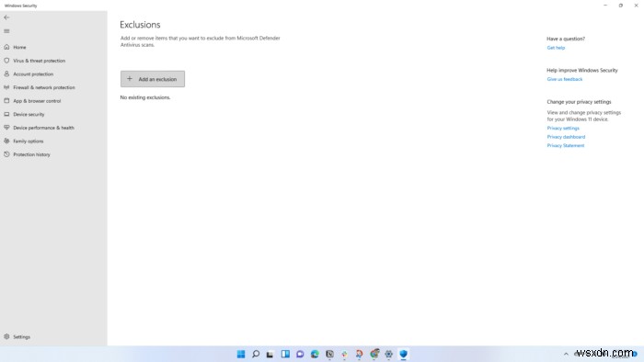Click the back arrow icon
This screenshot has height=362, width=644.
[6, 17]
